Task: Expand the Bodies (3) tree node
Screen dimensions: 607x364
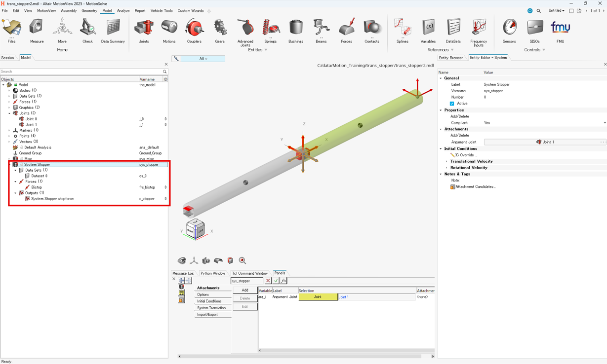Action: [x=9, y=90]
